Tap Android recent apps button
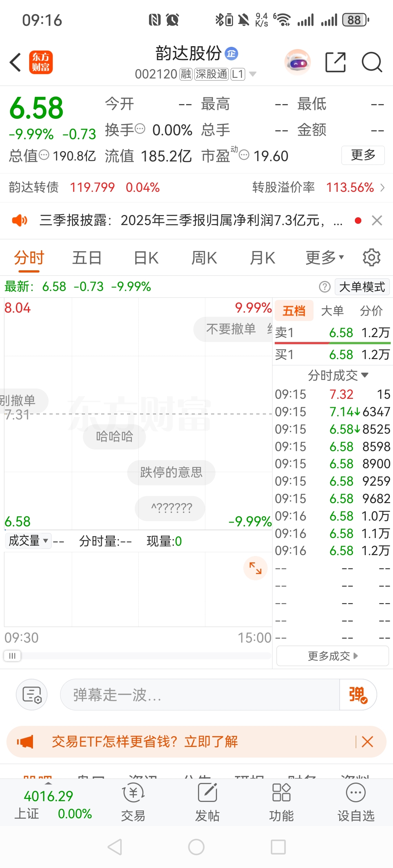Viewport: 393px width, 868px height. [x=278, y=847]
